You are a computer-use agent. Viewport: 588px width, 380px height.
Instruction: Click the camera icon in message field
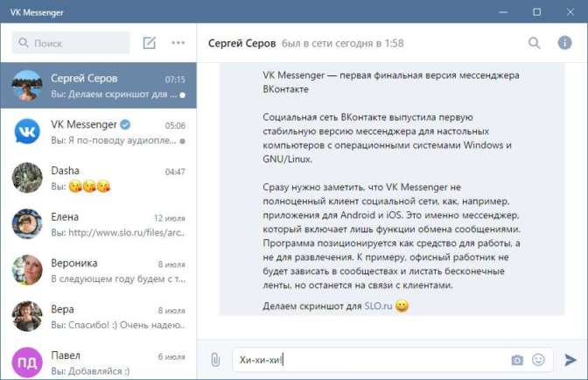coord(517,360)
